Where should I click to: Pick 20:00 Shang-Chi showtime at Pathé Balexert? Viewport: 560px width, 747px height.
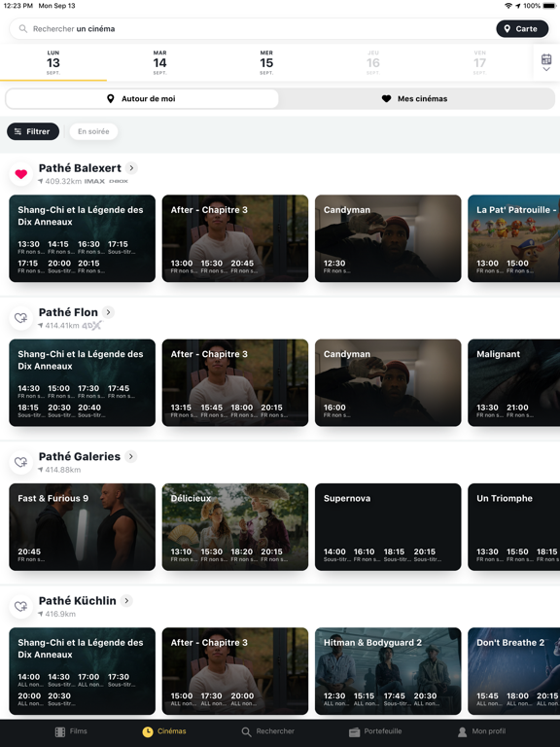tap(59, 266)
